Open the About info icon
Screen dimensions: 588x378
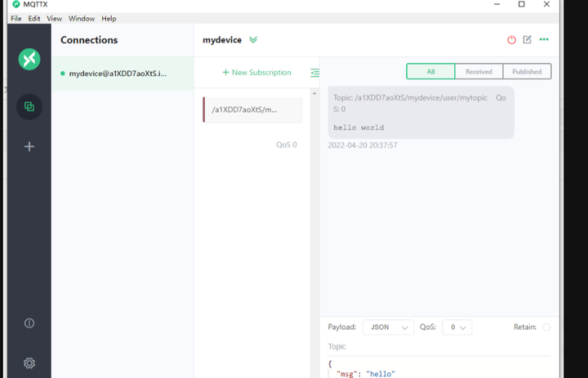click(x=29, y=323)
